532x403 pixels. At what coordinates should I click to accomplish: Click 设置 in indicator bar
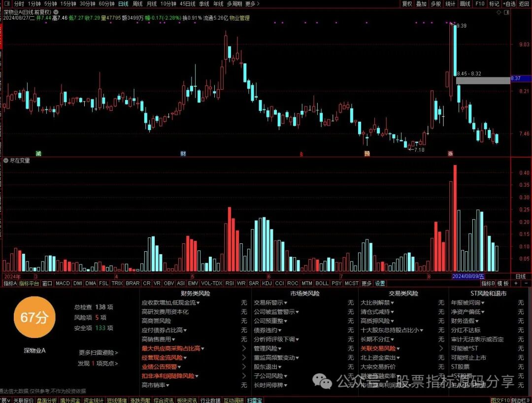coord(380,283)
